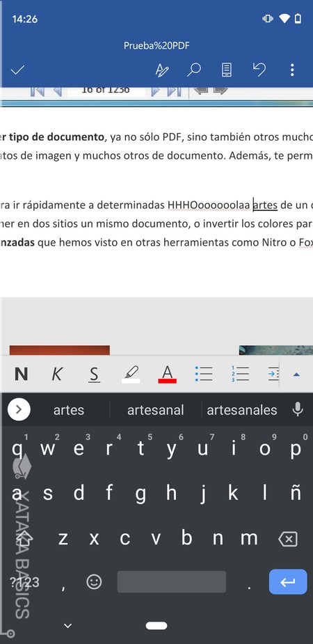Viewport: 313px width, 644px height.
Task: Tap the comma key
Action: [63, 586]
